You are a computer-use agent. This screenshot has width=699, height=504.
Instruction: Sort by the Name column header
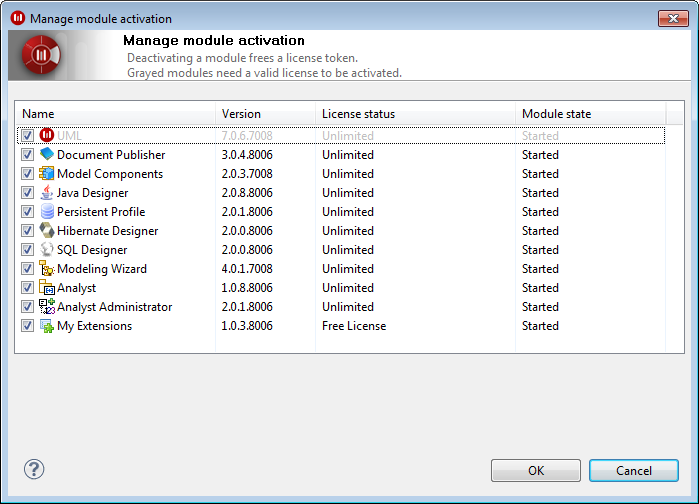tap(116, 114)
